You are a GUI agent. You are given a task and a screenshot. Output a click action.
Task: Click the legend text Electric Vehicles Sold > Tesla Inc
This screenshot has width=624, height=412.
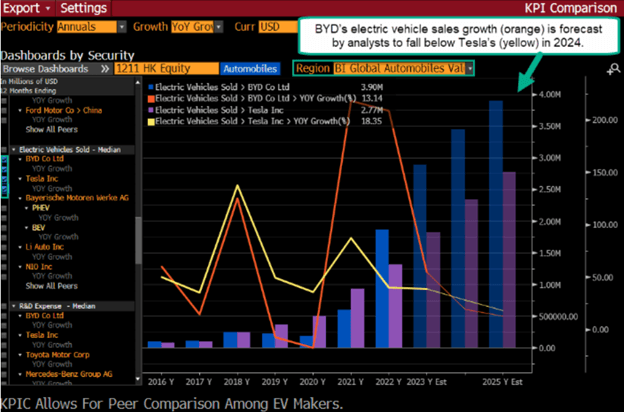[x=219, y=110]
